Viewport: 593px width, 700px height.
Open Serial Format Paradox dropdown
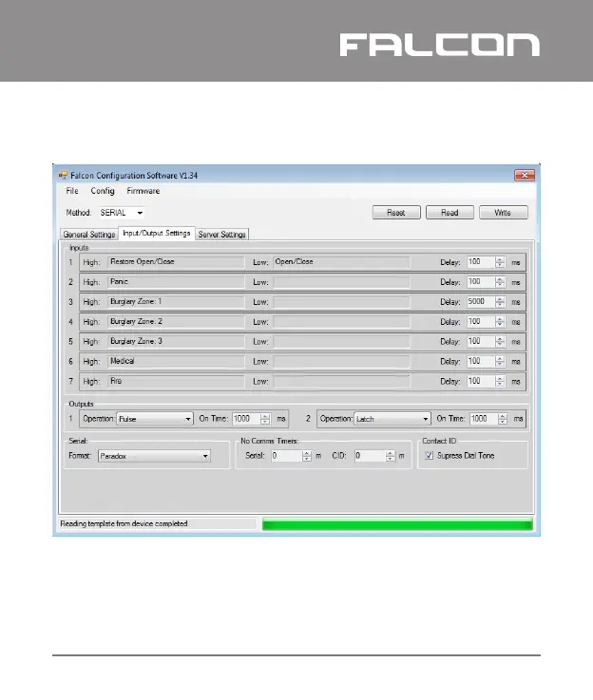[x=154, y=456]
